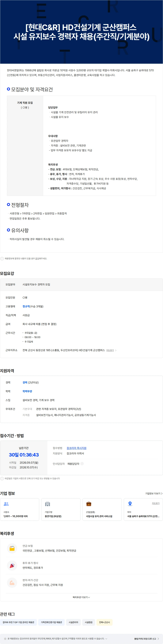Click 설비보전 경력, 기계 보수 경력 skill text

click(39, 400)
